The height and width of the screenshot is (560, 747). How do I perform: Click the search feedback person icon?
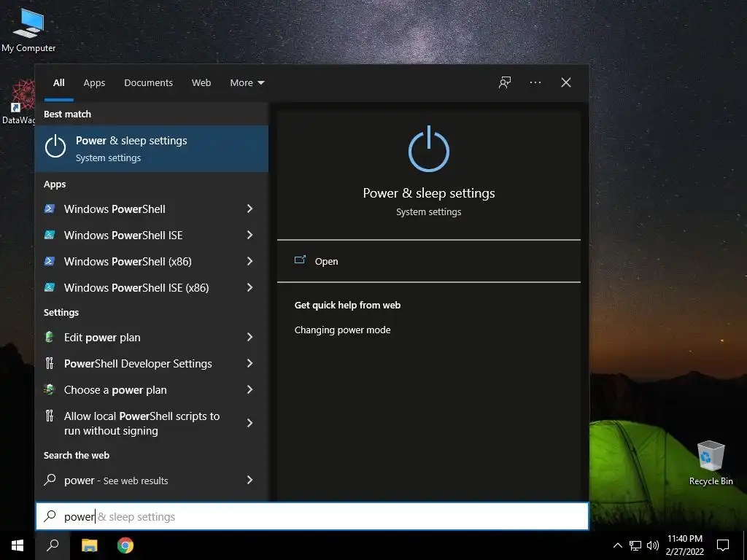[505, 82]
